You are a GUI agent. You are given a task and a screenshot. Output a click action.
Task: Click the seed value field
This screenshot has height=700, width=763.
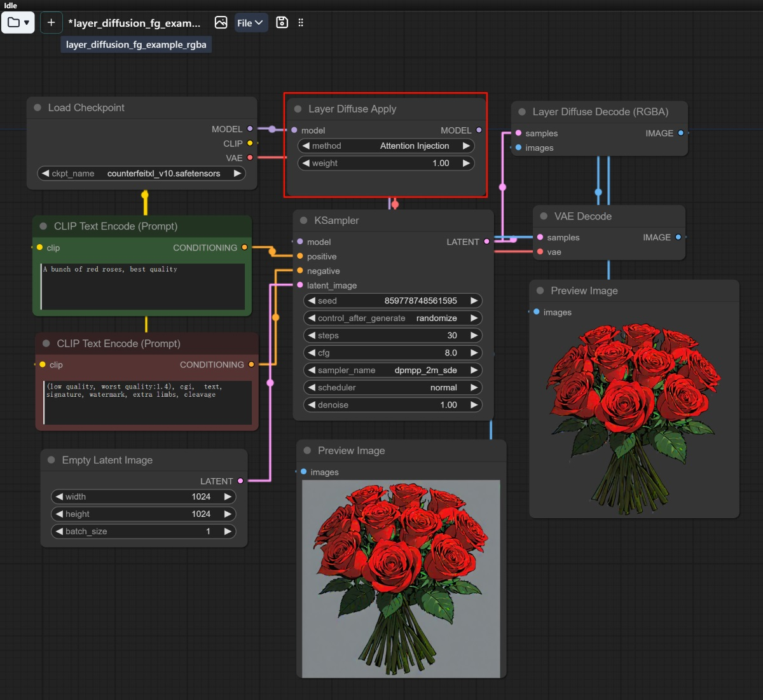[392, 301]
